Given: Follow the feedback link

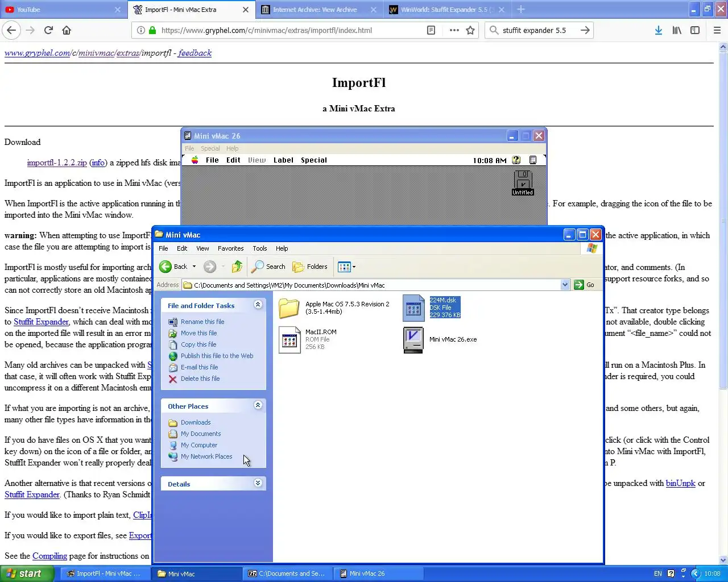Looking at the screenshot, I should 195,53.
